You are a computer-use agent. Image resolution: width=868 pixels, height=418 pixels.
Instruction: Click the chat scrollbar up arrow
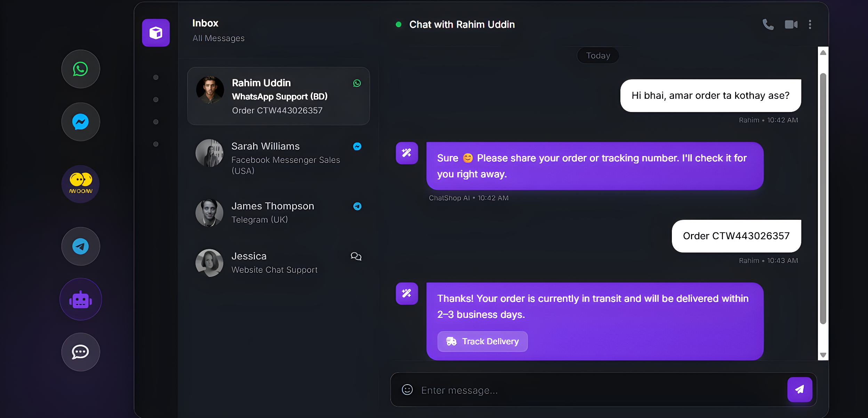click(x=823, y=53)
